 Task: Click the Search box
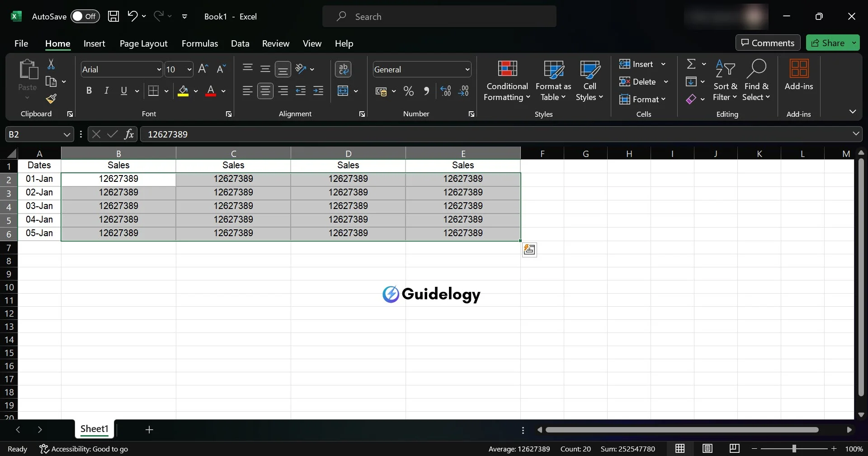tap(439, 16)
